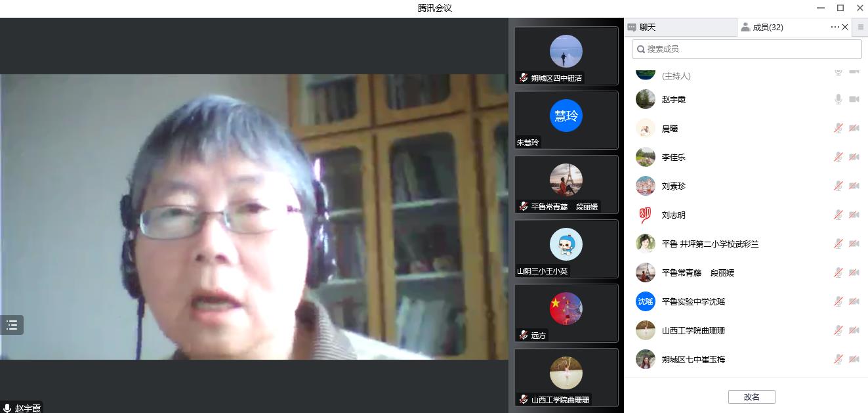The image size is (868, 413).
Task: Click the 改名 rename button
Action: (751, 397)
